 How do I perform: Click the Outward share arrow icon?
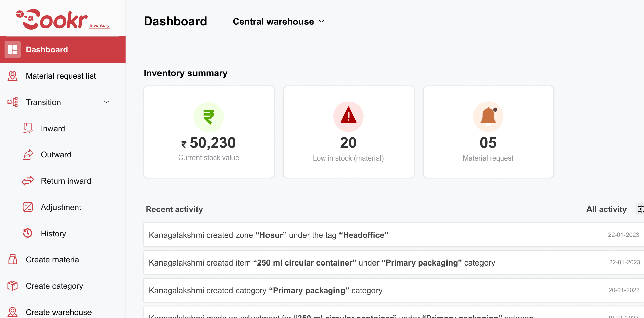[x=28, y=154]
